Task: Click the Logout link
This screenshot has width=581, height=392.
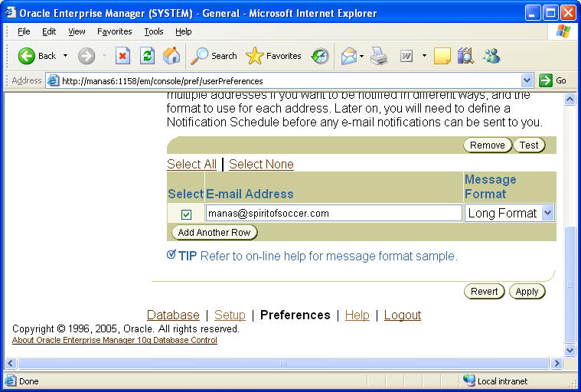Action: (403, 315)
